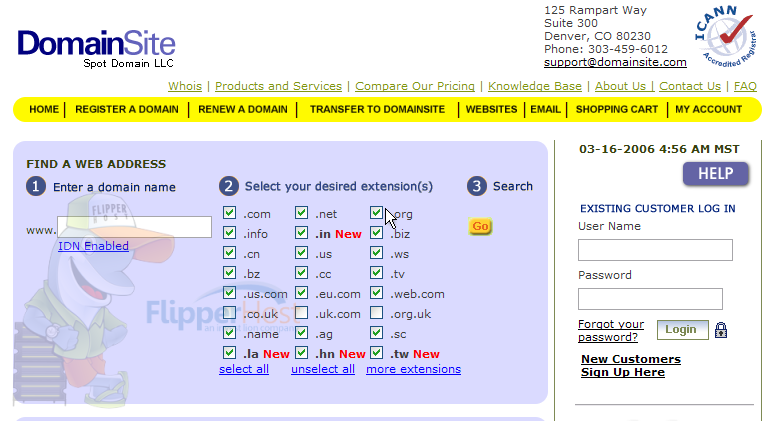Uncheck the .ws checkbox

pos(377,253)
